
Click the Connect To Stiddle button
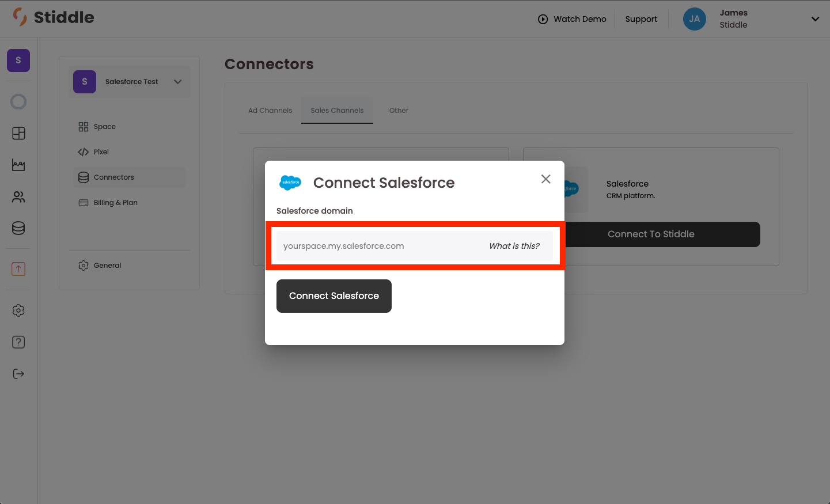tap(651, 234)
